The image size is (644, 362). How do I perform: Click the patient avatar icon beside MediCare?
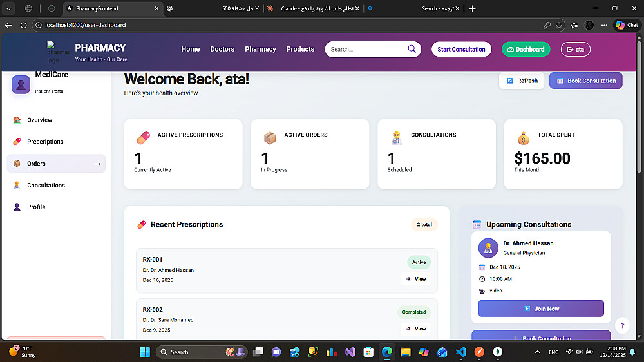[x=21, y=84]
